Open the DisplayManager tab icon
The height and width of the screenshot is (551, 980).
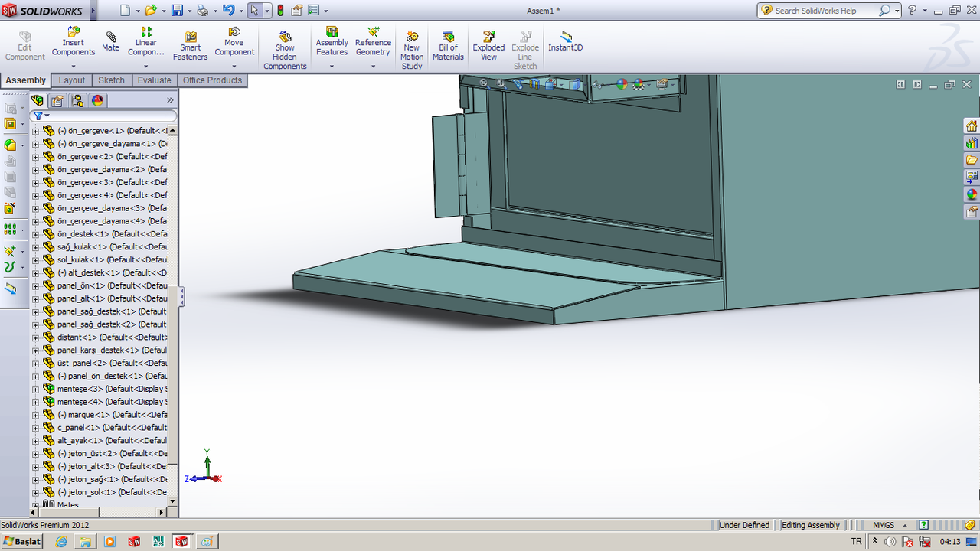[x=97, y=100]
